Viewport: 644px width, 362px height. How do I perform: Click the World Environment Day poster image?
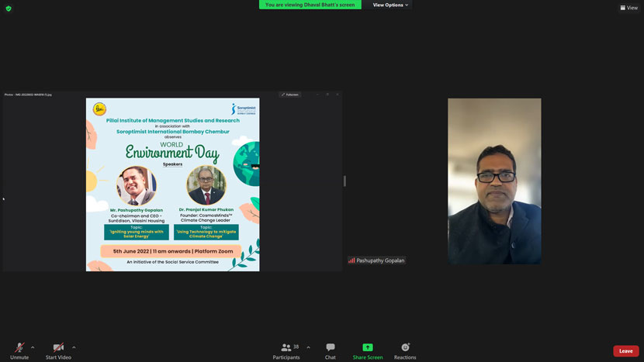click(x=172, y=184)
